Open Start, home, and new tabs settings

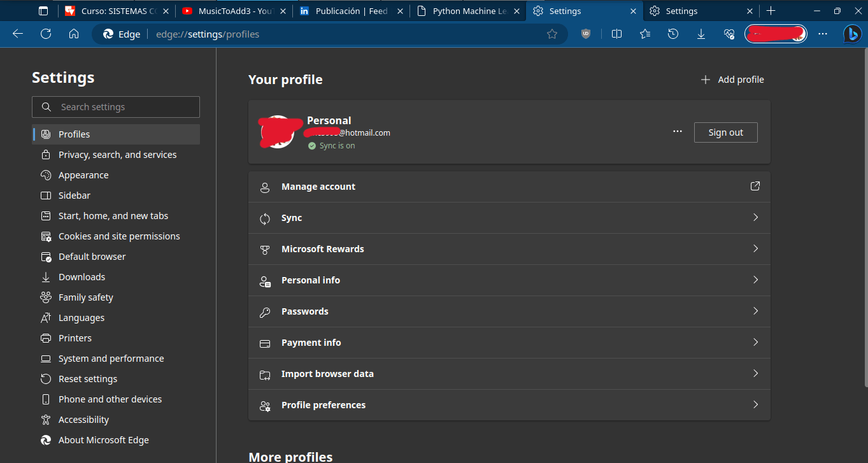116,216
